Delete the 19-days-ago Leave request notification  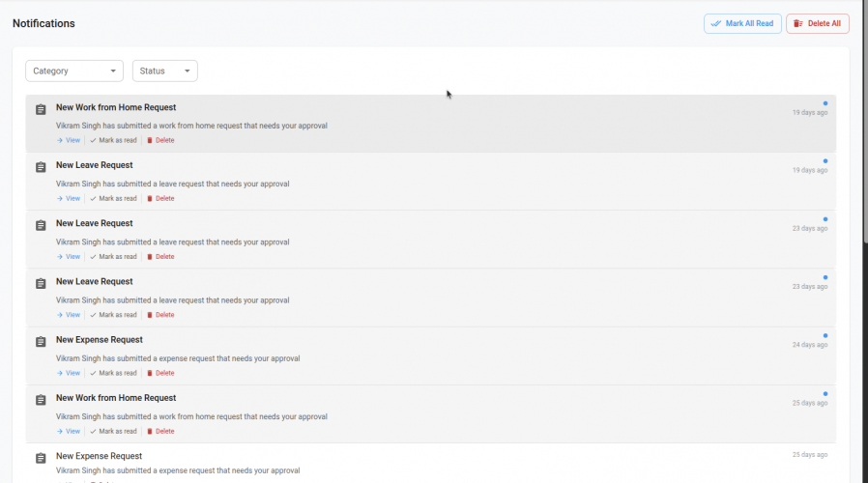tap(160, 199)
